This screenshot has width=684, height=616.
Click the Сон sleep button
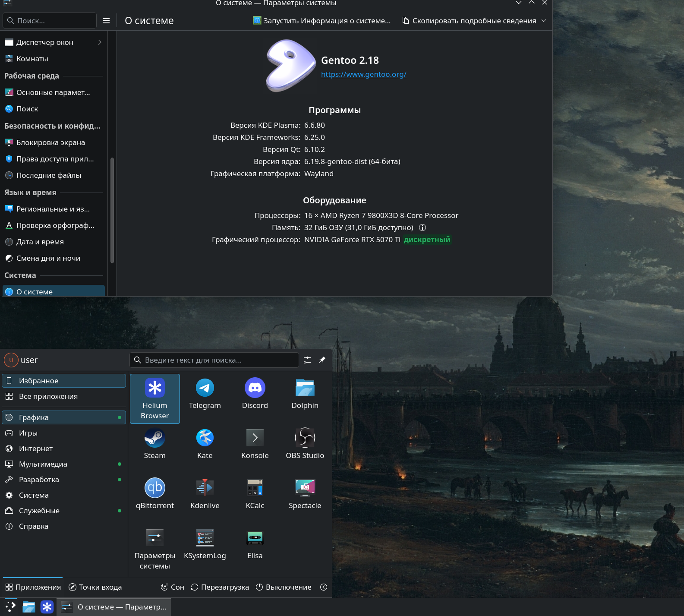tap(173, 587)
